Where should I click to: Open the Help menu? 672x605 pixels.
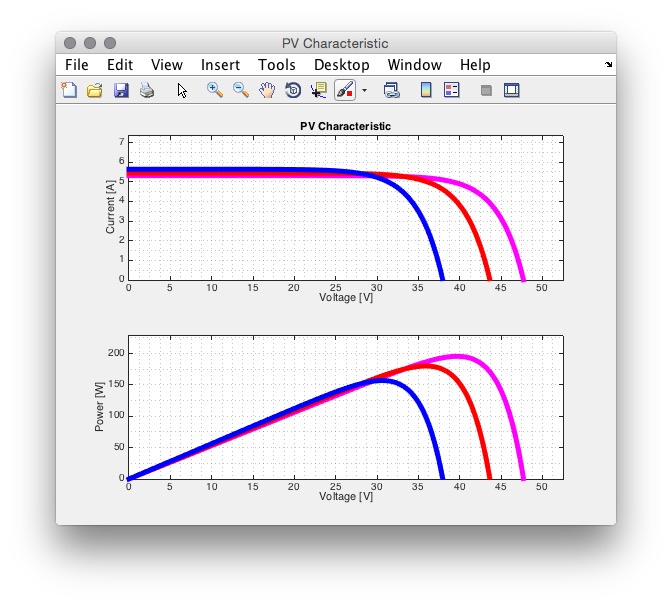[475, 65]
